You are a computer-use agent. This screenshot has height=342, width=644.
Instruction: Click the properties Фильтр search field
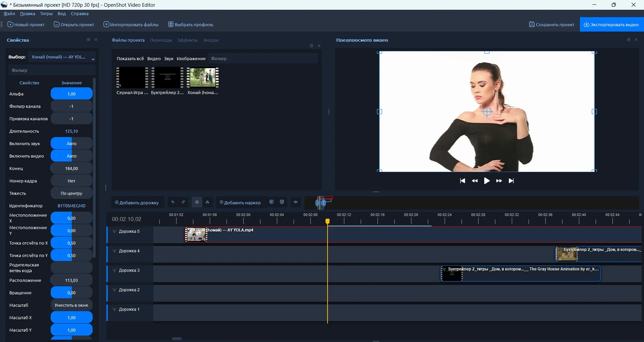[52, 70]
